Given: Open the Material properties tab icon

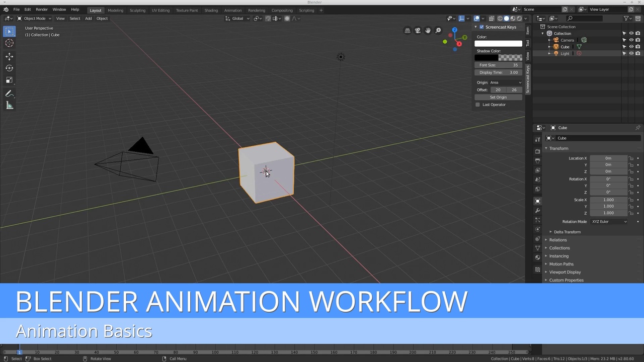Looking at the screenshot, I should coord(538,257).
